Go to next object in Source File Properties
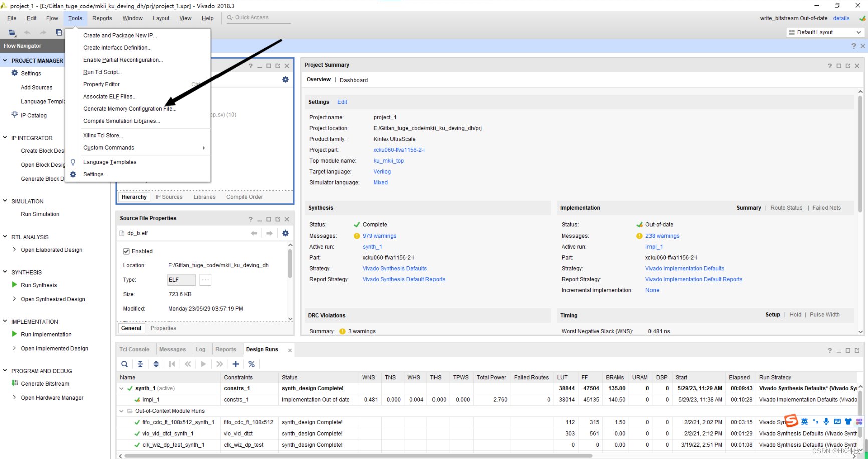 [269, 233]
